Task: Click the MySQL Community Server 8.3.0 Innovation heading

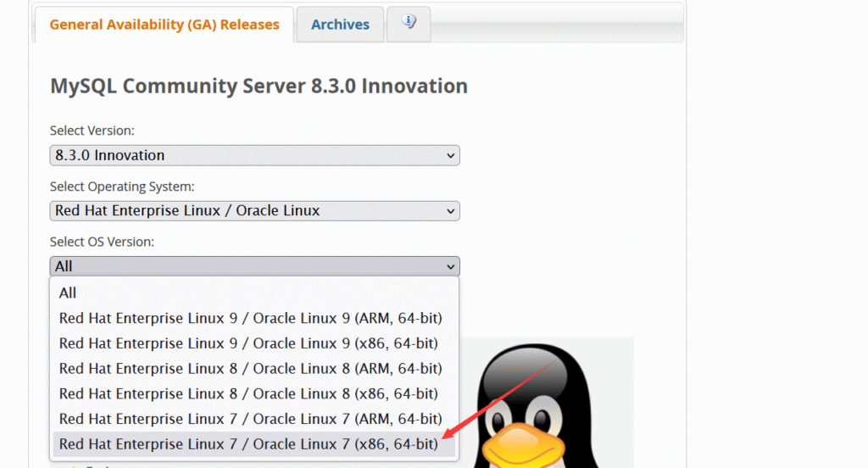Action: pos(259,86)
